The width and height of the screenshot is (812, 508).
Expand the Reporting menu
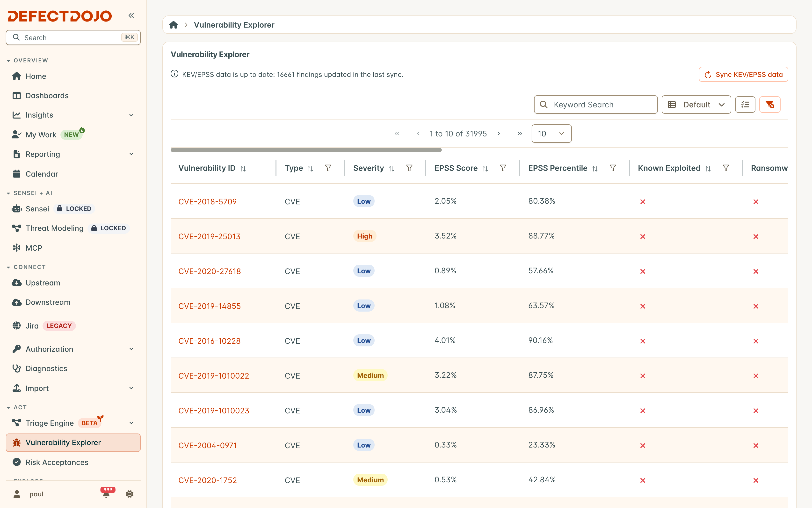131,154
